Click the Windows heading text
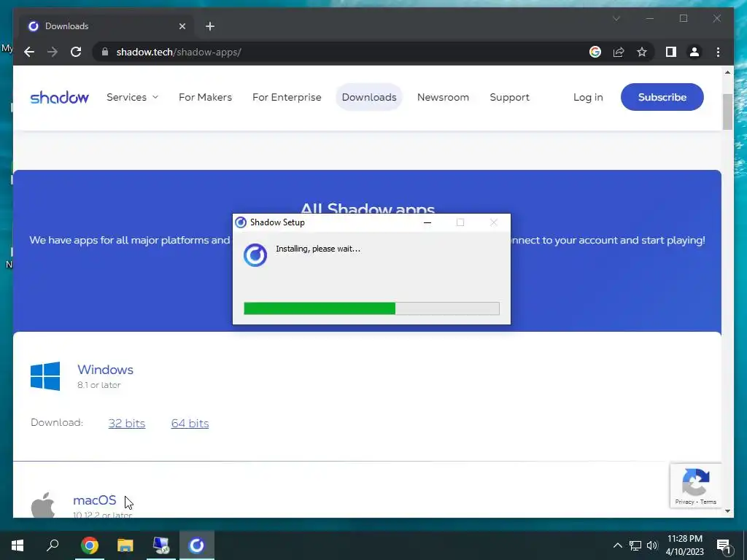 point(105,370)
